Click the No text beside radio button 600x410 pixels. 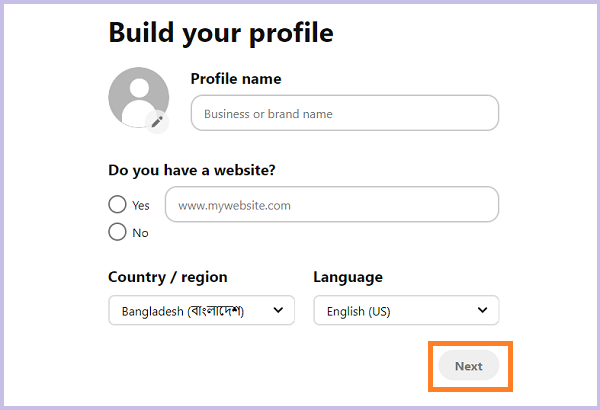(x=140, y=233)
